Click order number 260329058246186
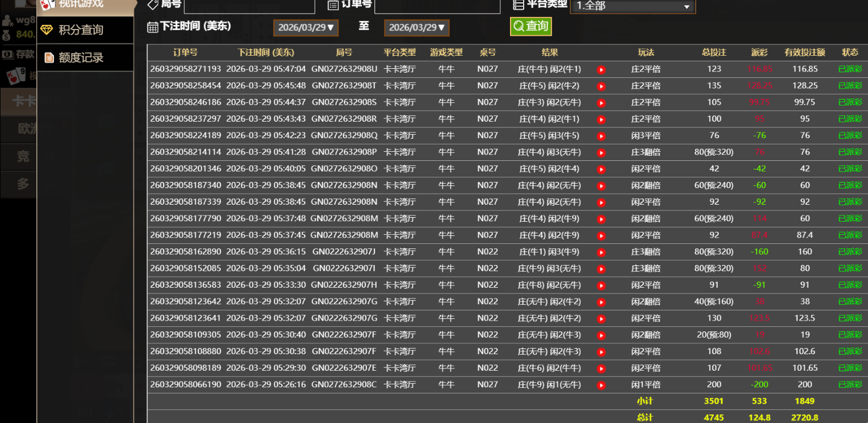This screenshot has height=423, width=868. click(x=186, y=103)
